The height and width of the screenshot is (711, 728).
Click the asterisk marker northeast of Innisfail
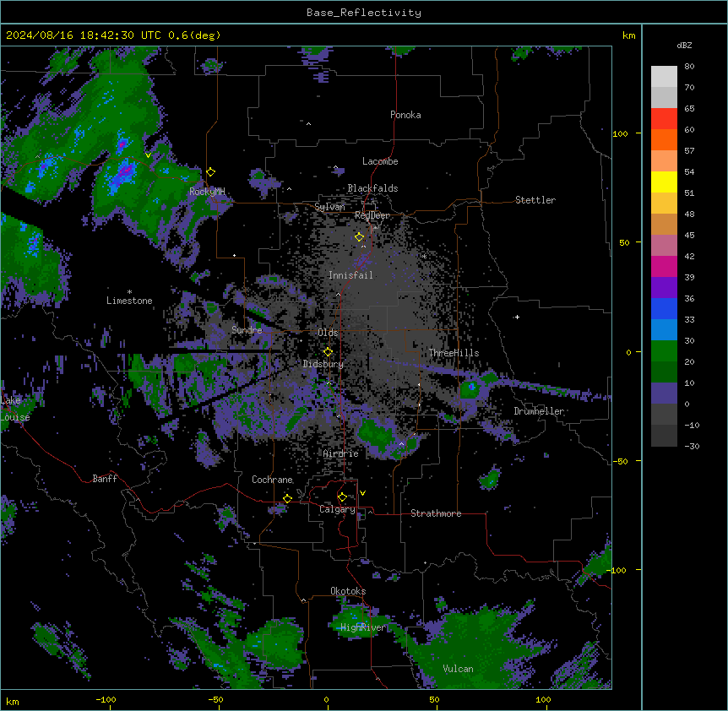coord(424,256)
